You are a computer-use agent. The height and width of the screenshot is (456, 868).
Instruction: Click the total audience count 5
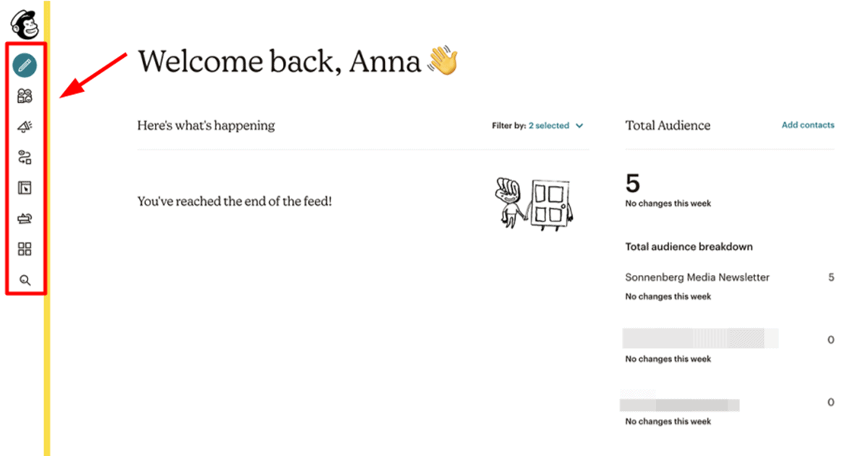tap(632, 183)
